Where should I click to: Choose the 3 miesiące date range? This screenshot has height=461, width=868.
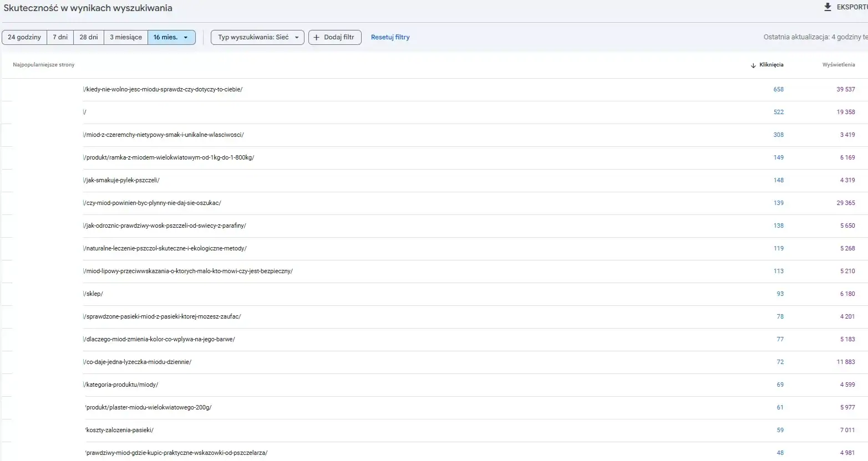point(125,37)
